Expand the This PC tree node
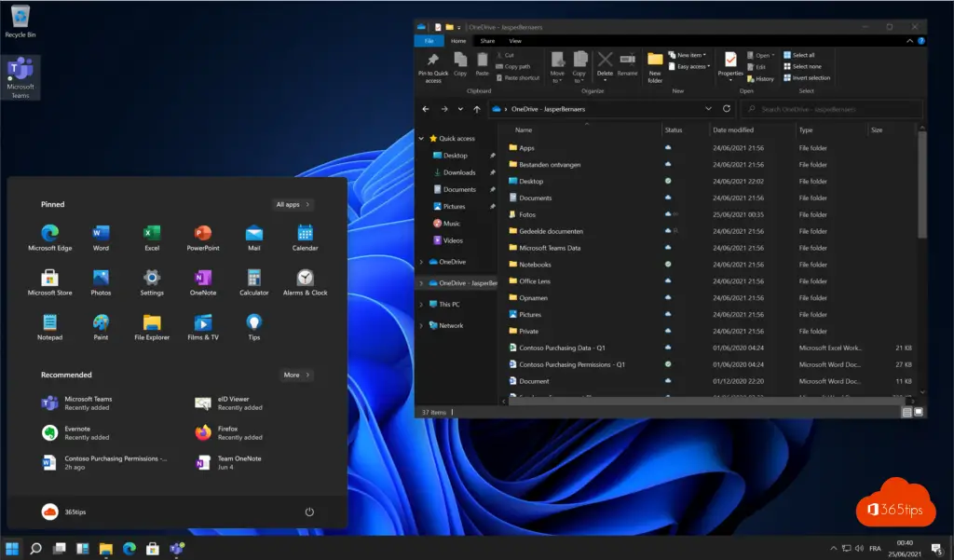This screenshot has width=954, height=560. click(421, 305)
